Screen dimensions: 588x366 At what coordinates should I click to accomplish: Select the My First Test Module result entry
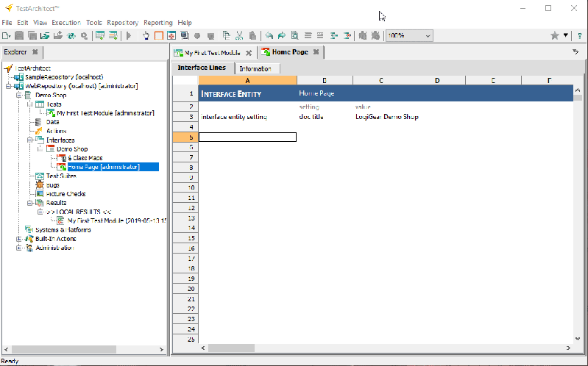pyautogui.click(x=116, y=220)
